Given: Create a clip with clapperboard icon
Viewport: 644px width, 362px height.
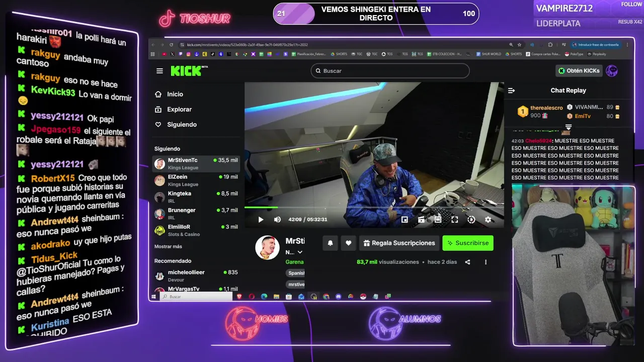Looking at the screenshot, I should [x=421, y=220].
